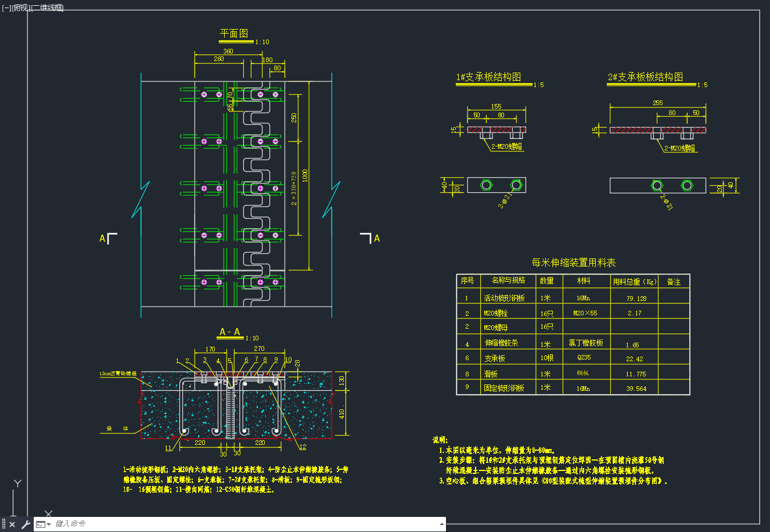Select the 2#支承板板结构图 title
The width and height of the screenshot is (770, 532).
point(645,77)
